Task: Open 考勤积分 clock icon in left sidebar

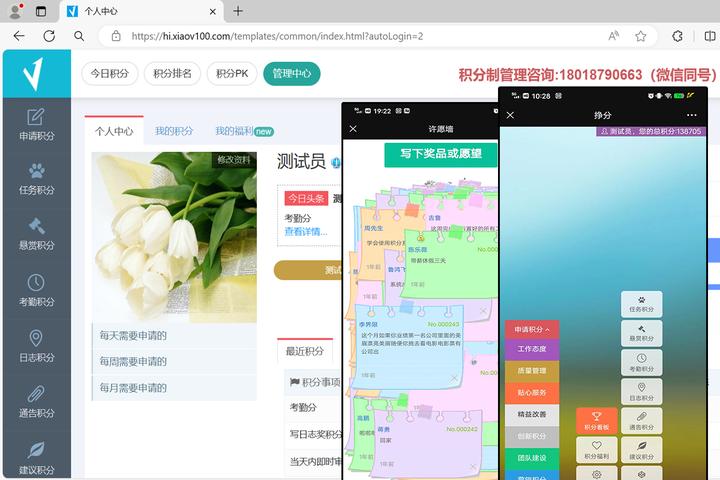Action: coord(37,290)
